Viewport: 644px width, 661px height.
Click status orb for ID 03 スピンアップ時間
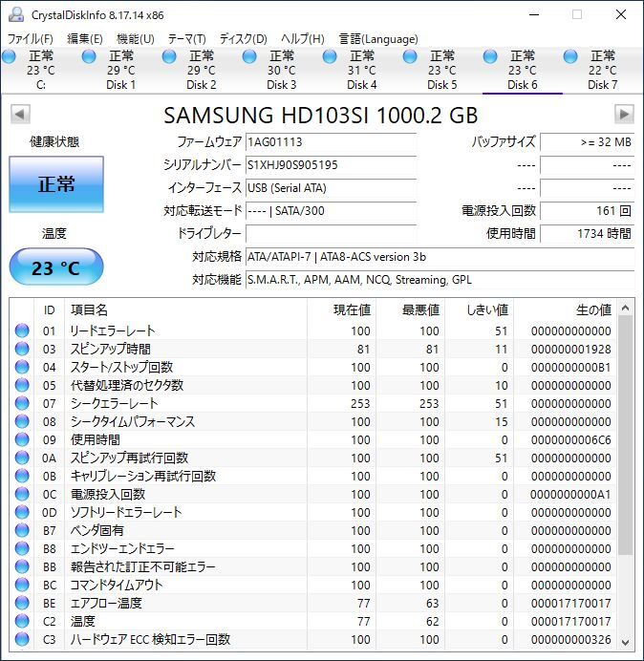point(22,349)
